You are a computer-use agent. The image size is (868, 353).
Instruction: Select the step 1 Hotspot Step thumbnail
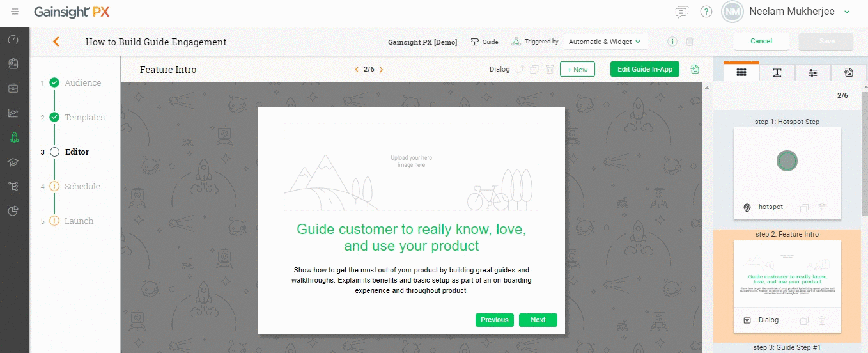[x=787, y=162]
